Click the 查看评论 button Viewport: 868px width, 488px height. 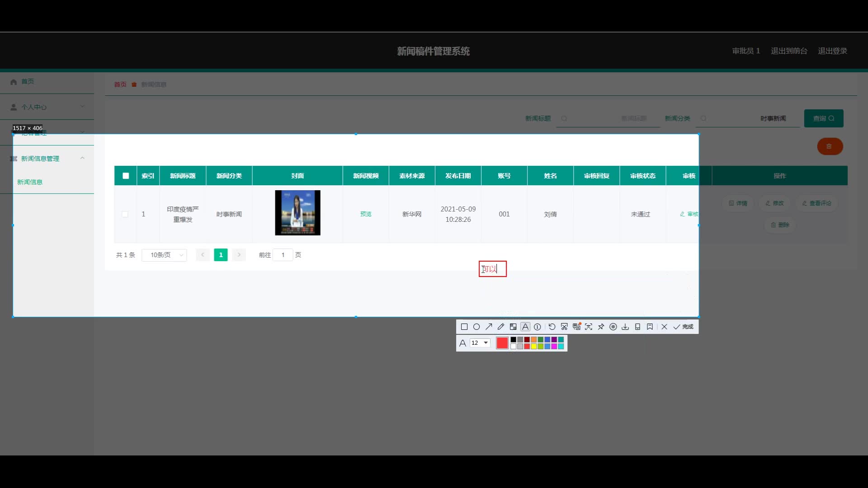point(816,203)
